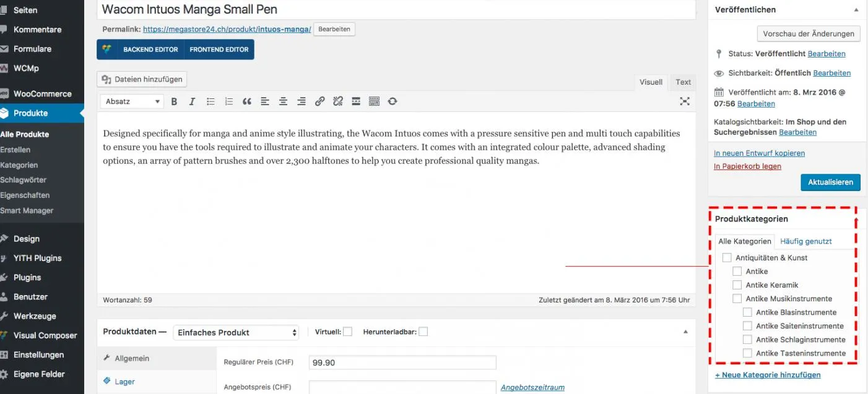Click into the Regulärer Preis field
This screenshot has height=394, width=868.
pos(402,362)
